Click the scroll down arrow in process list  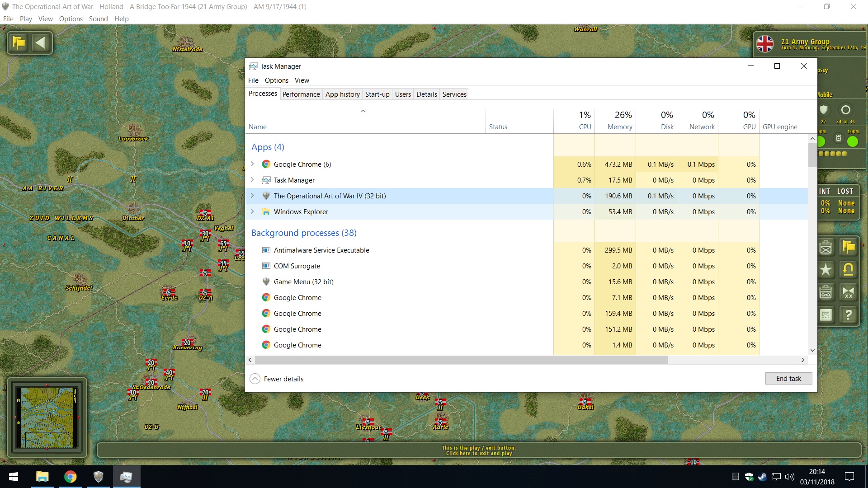tap(812, 350)
